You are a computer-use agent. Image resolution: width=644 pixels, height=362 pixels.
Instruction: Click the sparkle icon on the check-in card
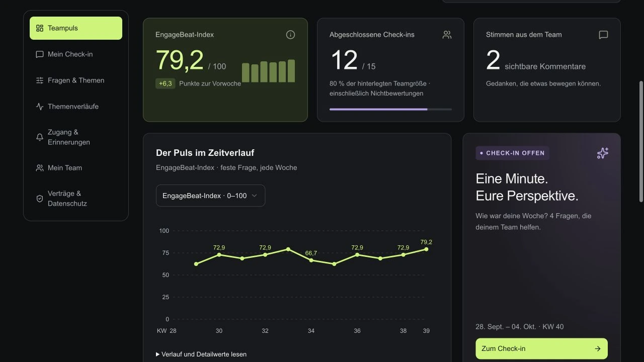(x=602, y=153)
